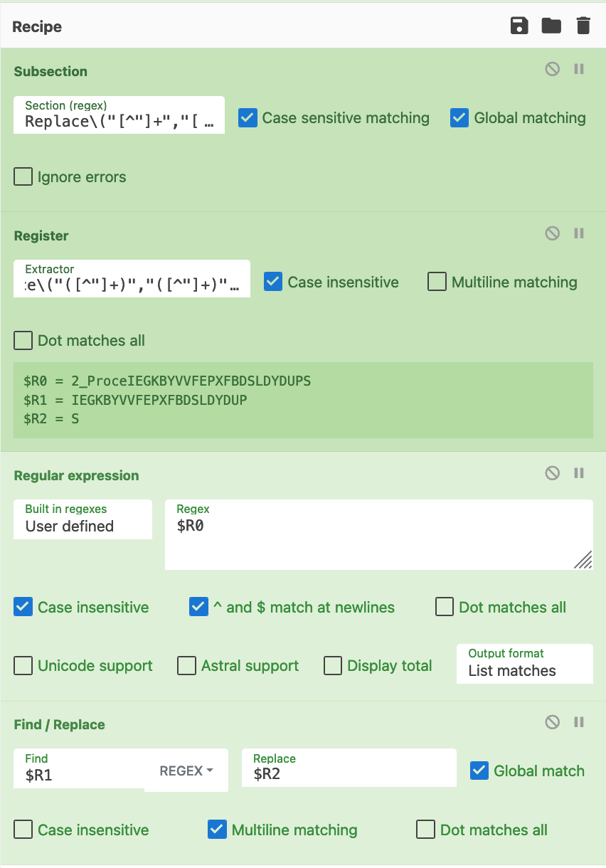Pause the Find / Replace step
The width and height of the screenshot is (606, 868).
click(578, 721)
